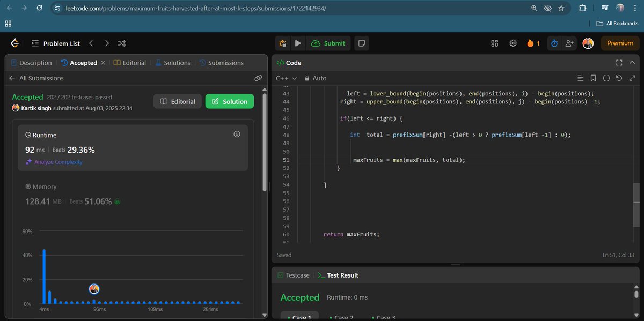
Task: Collapse the Code panel chevron
Action: 633,63
